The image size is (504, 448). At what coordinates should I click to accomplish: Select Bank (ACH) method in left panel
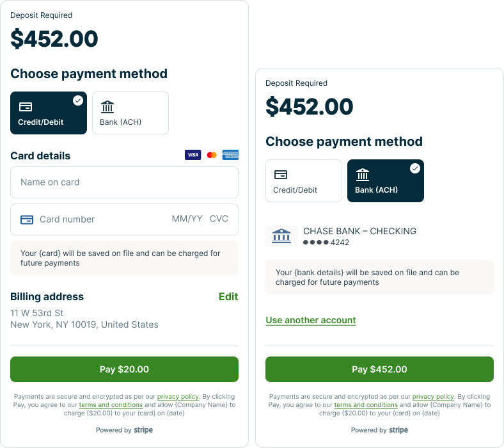pos(130,113)
